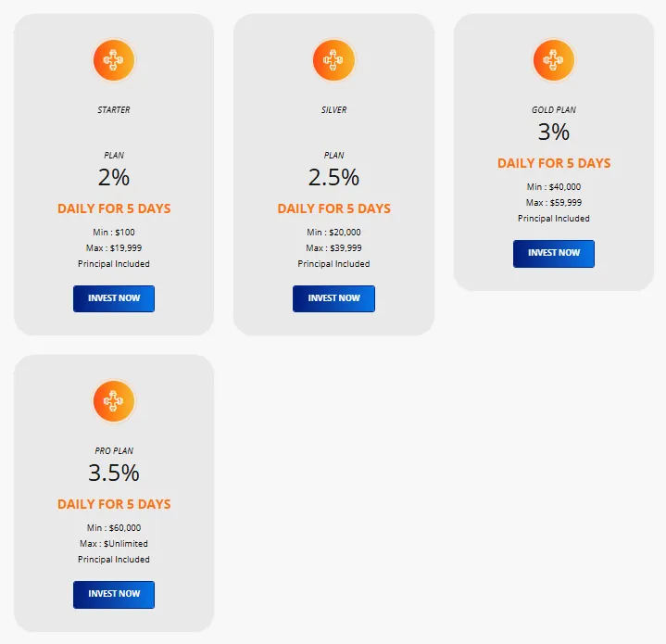This screenshot has height=644, width=666.
Task: Click the Min : $40,000 text
Action: pos(554,187)
